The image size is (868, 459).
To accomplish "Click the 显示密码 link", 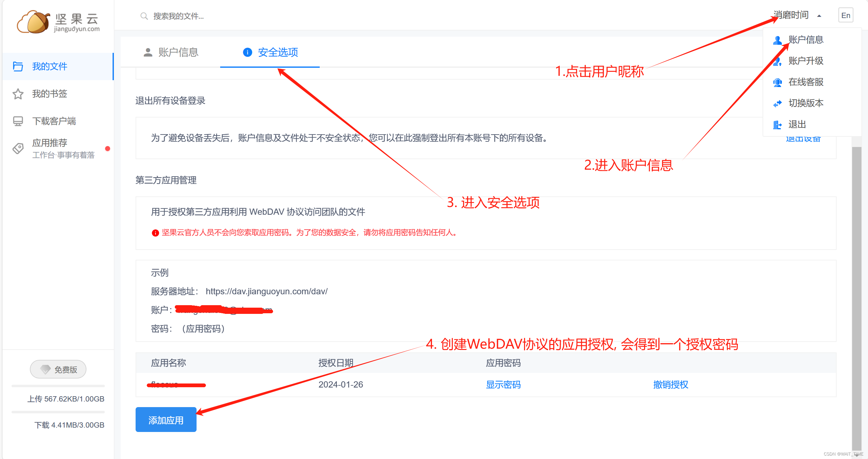I will 503,385.
